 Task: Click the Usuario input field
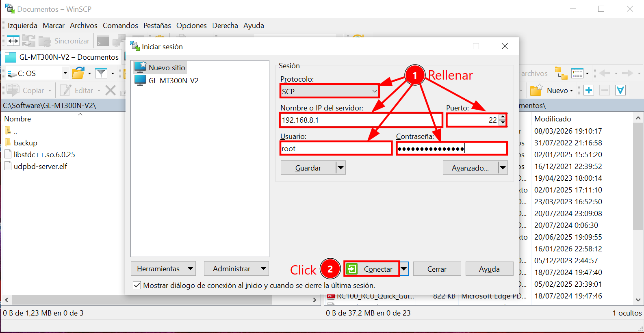tap(336, 149)
